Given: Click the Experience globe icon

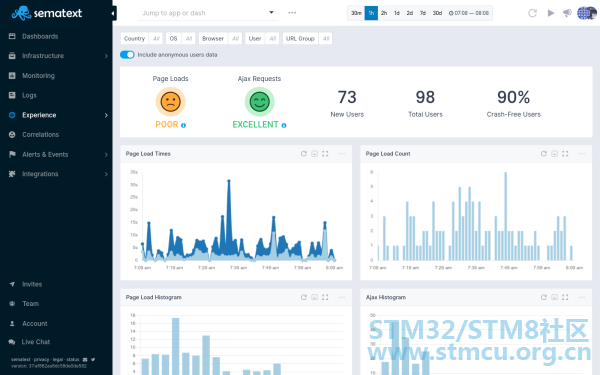Looking at the screenshot, I should 12,115.
